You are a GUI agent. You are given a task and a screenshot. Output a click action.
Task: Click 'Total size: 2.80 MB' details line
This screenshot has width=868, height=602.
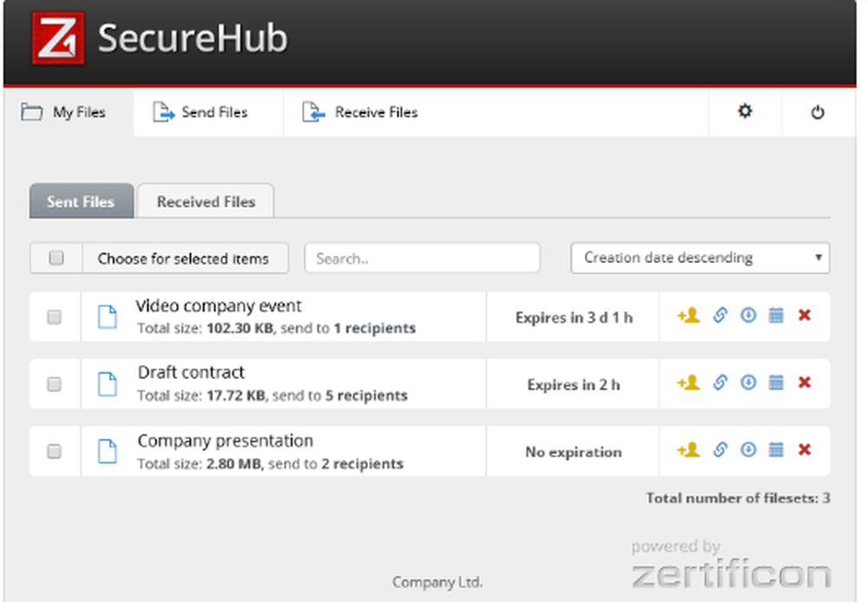click(x=270, y=464)
